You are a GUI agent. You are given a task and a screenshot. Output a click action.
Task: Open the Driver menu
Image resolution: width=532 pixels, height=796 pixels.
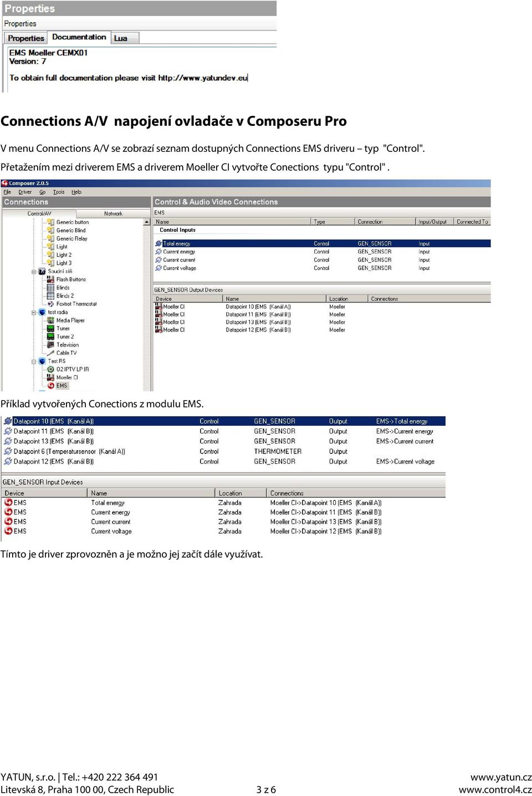25,192
